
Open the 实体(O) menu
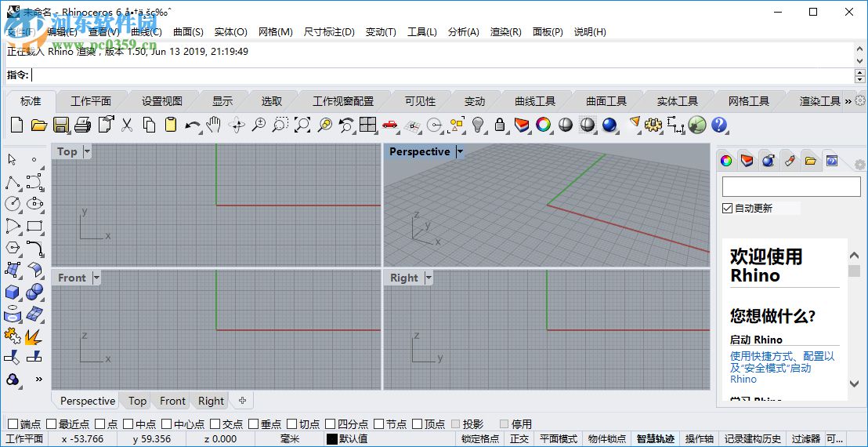click(231, 32)
